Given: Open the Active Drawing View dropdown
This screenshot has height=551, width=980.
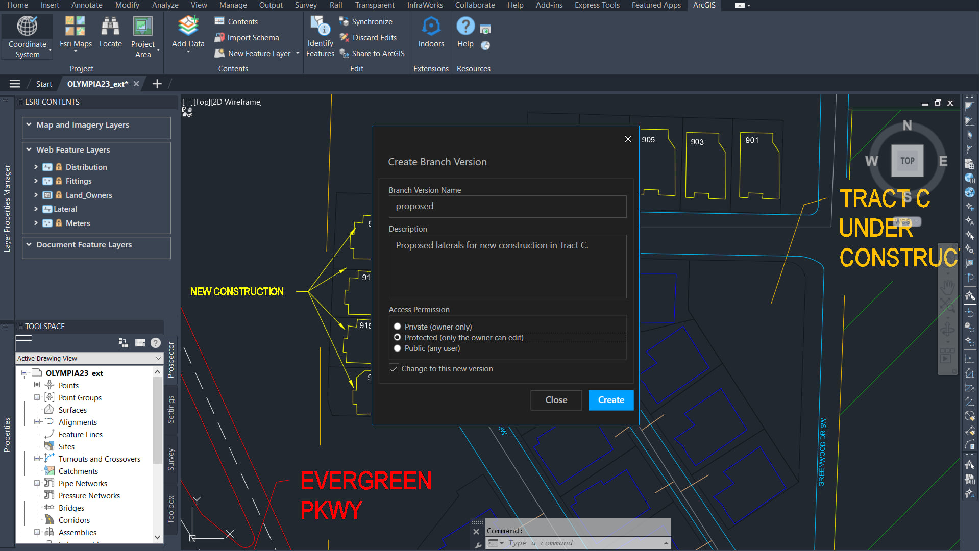Looking at the screenshot, I should [x=157, y=358].
